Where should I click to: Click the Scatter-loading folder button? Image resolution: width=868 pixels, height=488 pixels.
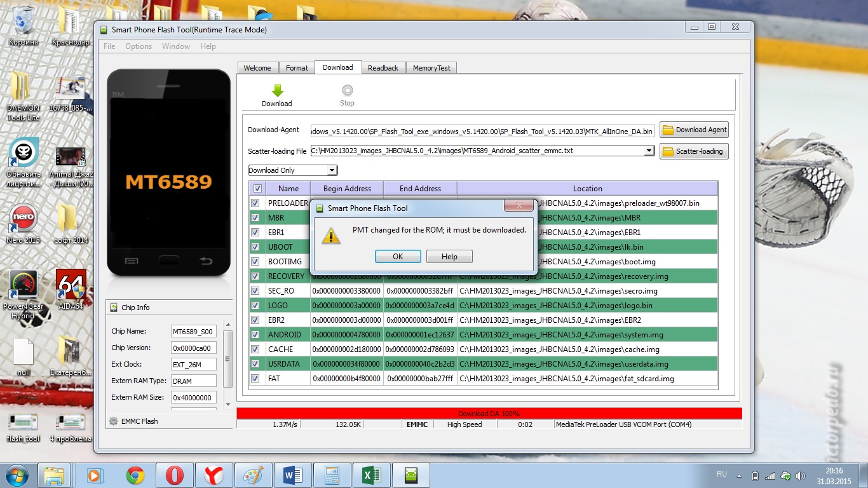694,151
